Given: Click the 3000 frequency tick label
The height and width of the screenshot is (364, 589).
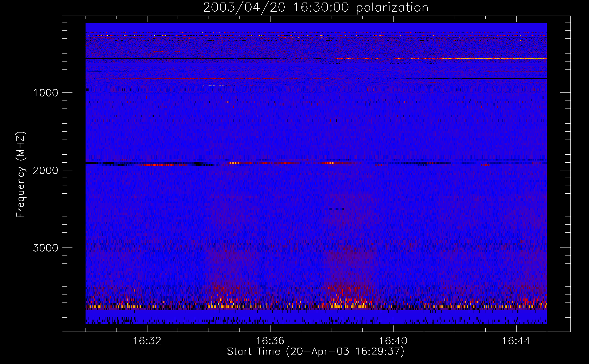Looking at the screenshot, I should [x=46, y=248].
